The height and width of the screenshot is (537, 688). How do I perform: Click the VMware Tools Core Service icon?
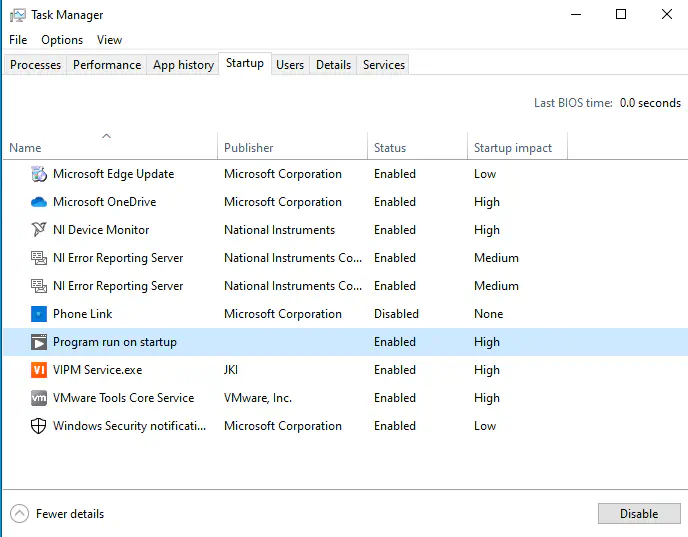point(39,398)
